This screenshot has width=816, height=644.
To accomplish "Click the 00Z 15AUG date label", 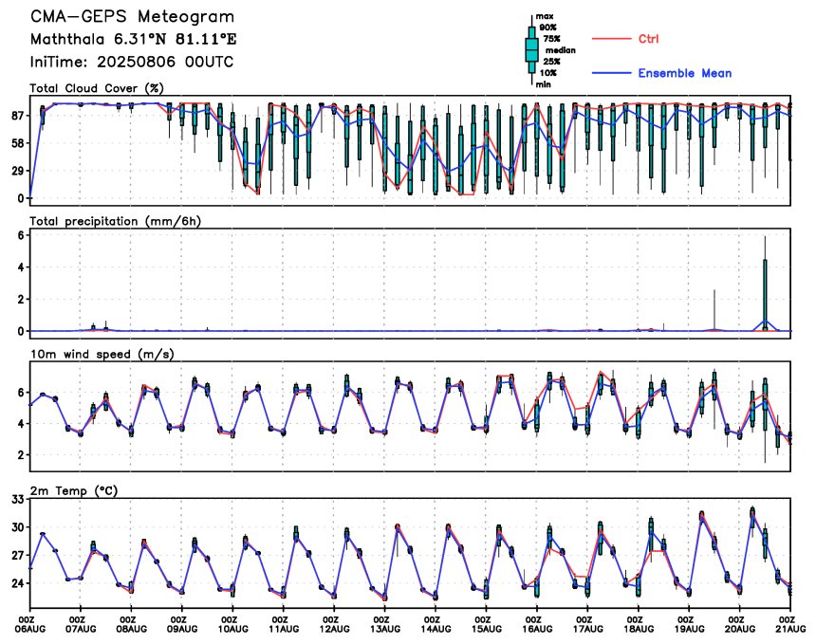I will pyautogui.click(x=487, y=624).
